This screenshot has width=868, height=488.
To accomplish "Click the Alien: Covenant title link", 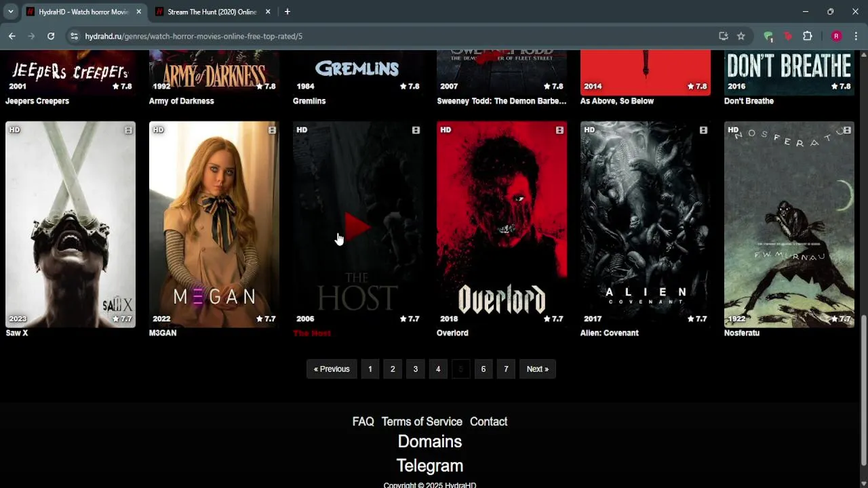I will (x=610, y=333).
